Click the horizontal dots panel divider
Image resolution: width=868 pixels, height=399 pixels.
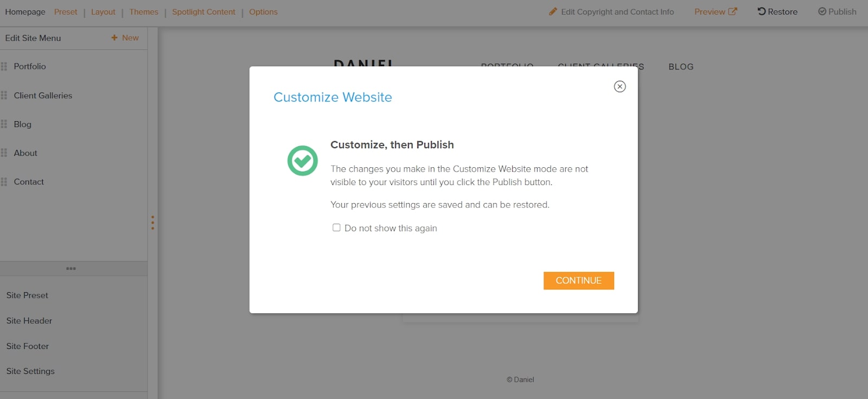71,268
